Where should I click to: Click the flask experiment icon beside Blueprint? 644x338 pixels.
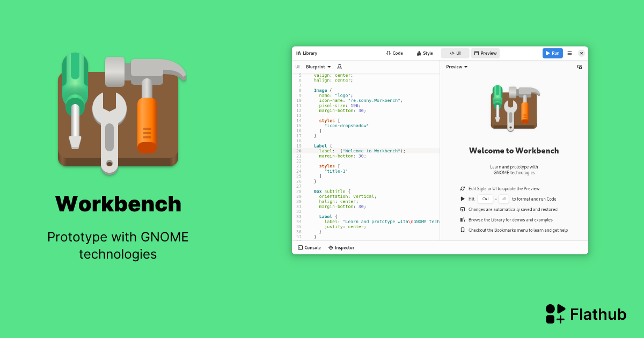tap(339, 67)
